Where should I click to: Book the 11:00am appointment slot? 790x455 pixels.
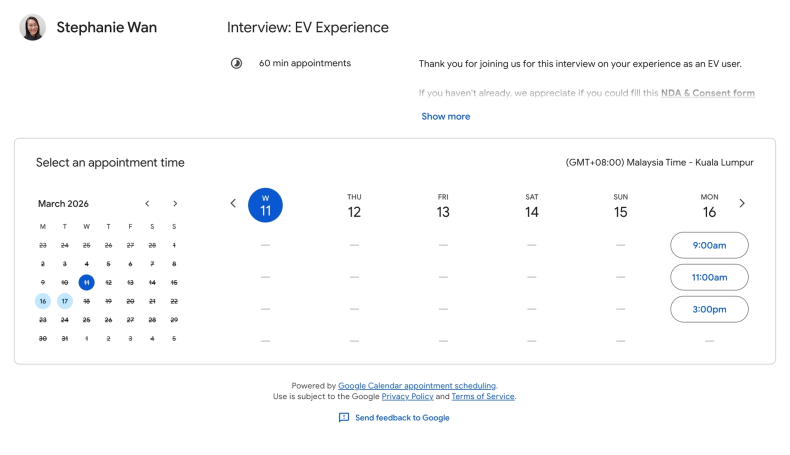pos(709,277)
